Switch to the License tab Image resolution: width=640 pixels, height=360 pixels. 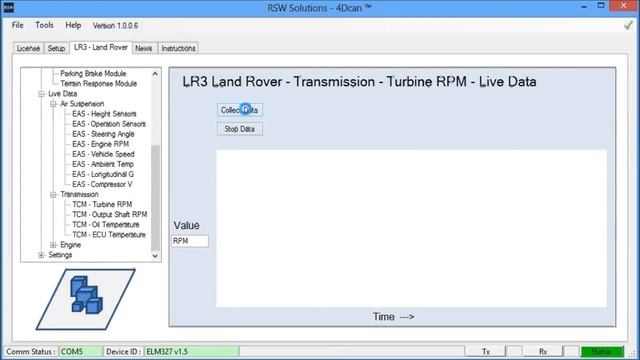28,48
